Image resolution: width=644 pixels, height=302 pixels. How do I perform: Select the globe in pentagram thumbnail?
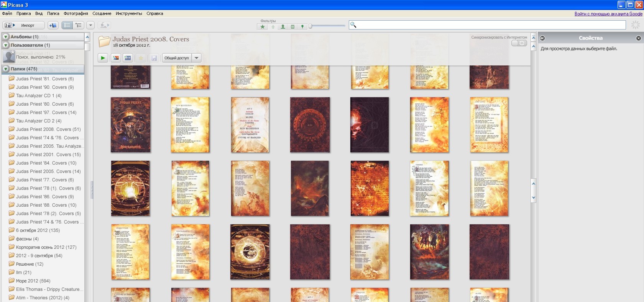click(250, 252)
